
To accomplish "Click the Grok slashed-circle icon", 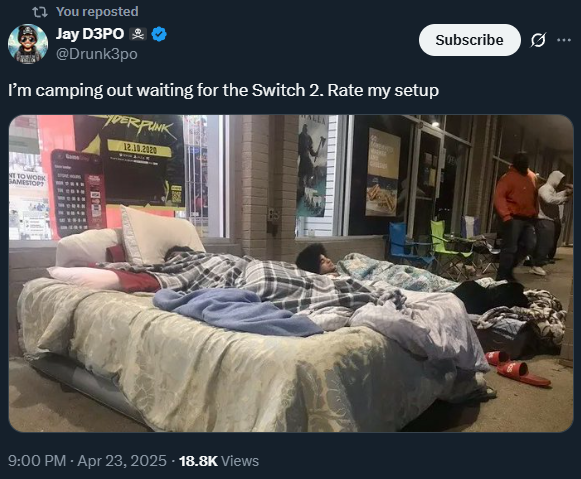I will [538, 40].
